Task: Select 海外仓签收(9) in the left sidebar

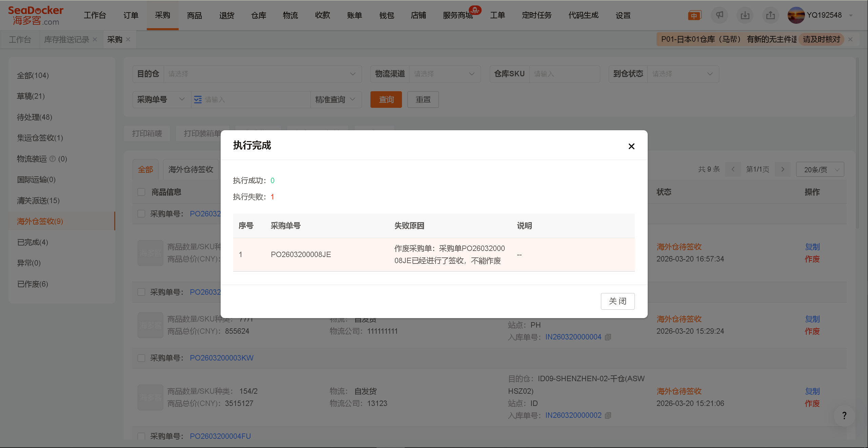Action: pos(39,221)
